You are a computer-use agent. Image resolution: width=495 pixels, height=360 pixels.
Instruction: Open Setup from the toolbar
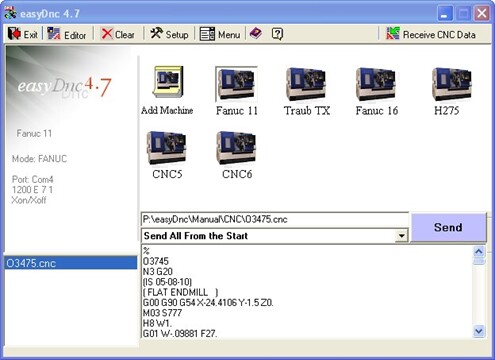point(169,34)
